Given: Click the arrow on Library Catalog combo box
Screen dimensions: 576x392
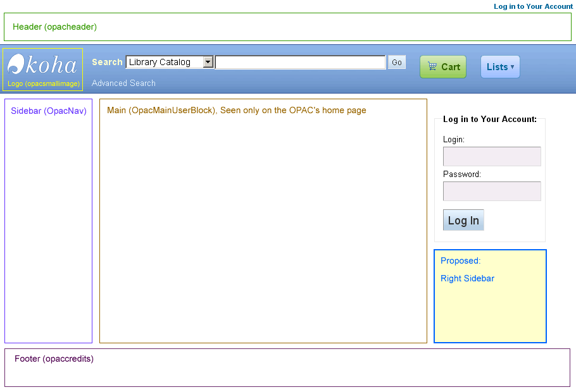Looking at the screenshot, I should click(x=208, y=62).
